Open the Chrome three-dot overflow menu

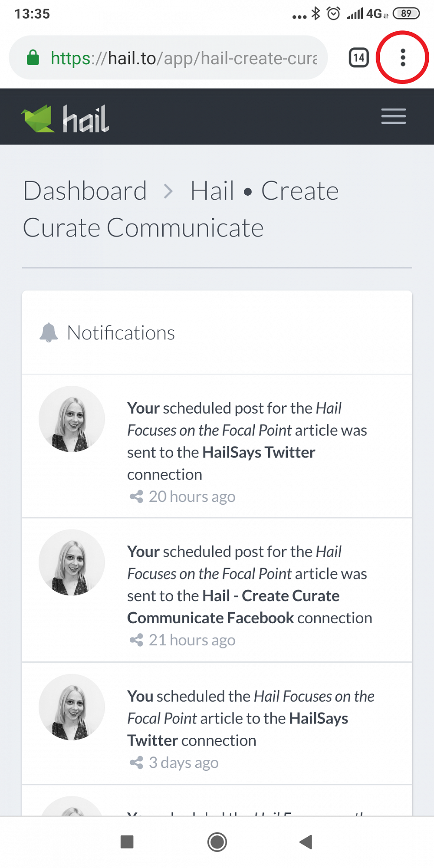click(x=403, y=57)
